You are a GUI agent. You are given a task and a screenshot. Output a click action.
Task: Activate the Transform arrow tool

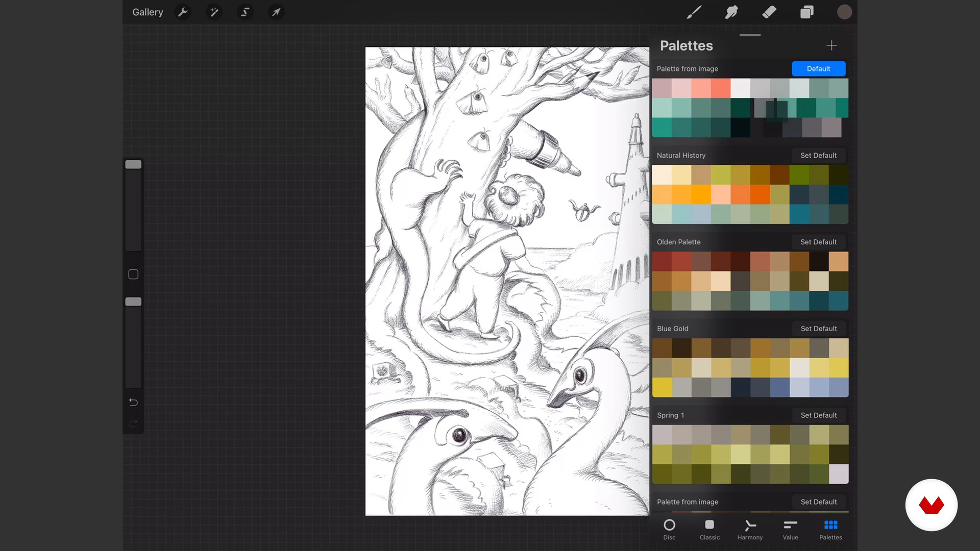pos(276,12)
